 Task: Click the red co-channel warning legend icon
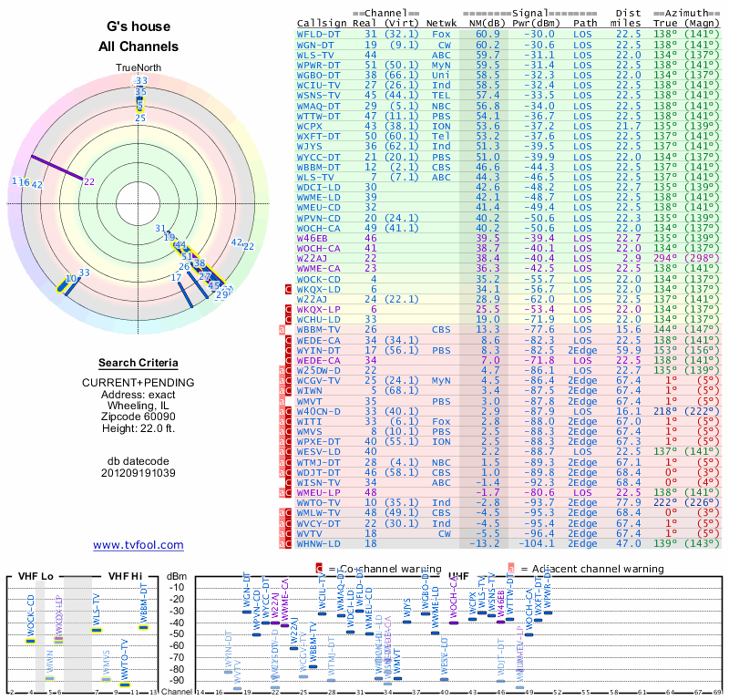click(319, 569)
